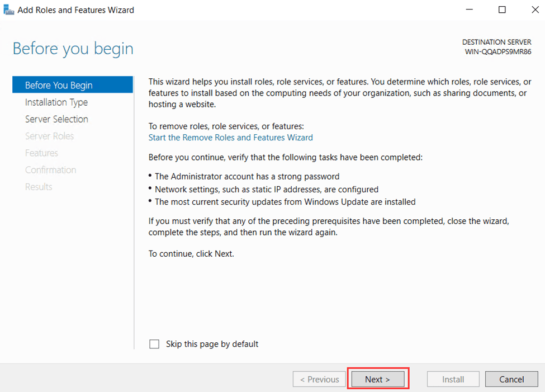This screenshot has width=545, height=392.
Task: Click the wizard icon in the title bar
Action: point(9,10)
